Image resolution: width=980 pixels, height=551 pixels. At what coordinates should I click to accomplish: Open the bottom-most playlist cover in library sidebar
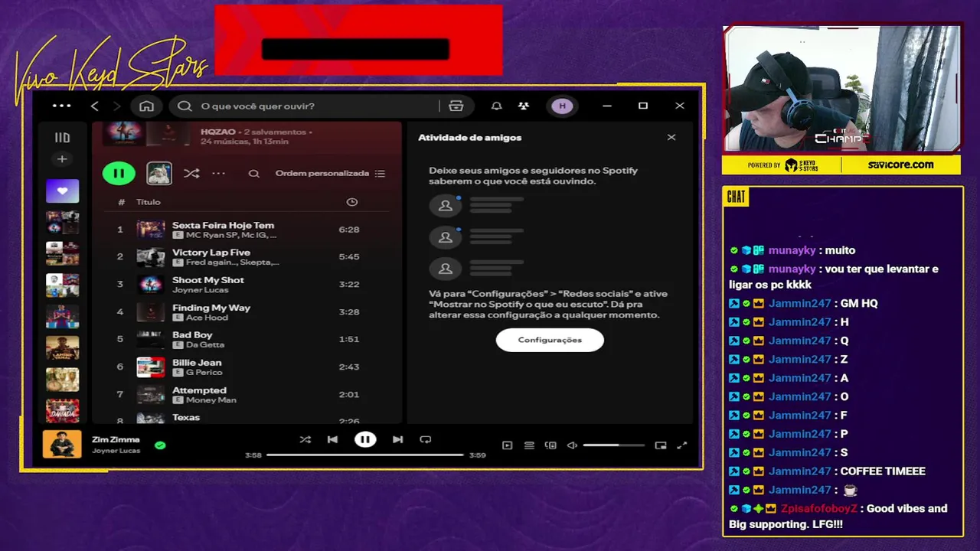(x=62, y=411)
